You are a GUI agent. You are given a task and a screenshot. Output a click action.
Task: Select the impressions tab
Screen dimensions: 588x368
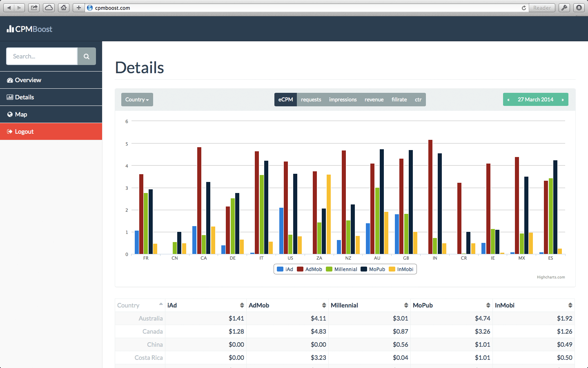[343, 100]
